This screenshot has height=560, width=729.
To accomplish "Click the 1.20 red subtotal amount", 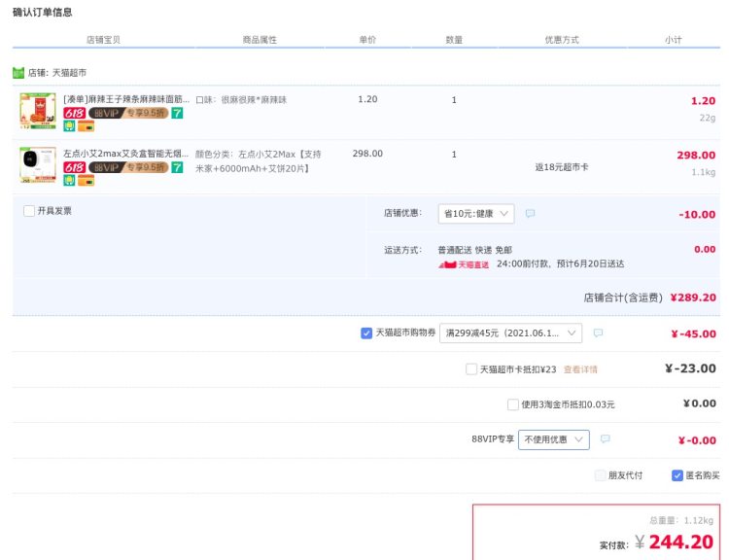I will click(703, 101).
